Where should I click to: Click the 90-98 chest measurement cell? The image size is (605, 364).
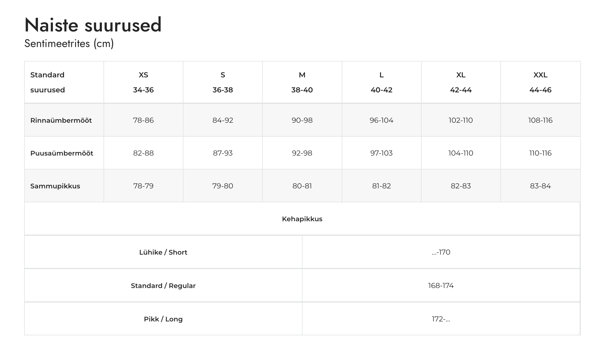[x=302, y=120]
